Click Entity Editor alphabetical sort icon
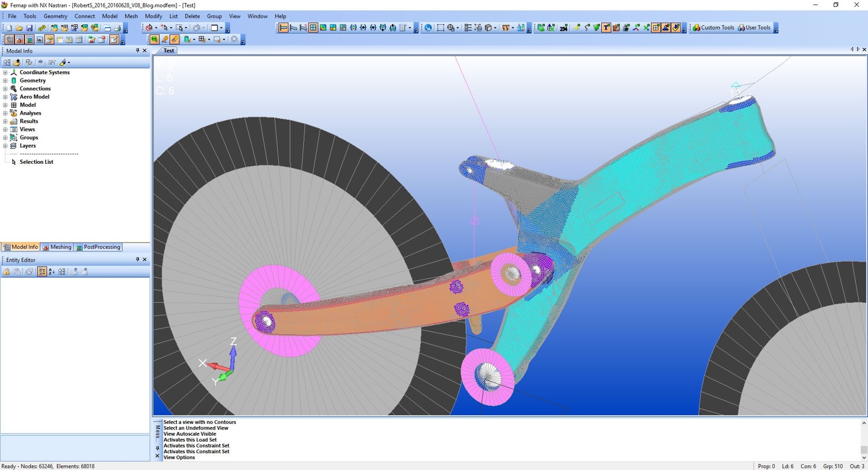 click(52, 271)
